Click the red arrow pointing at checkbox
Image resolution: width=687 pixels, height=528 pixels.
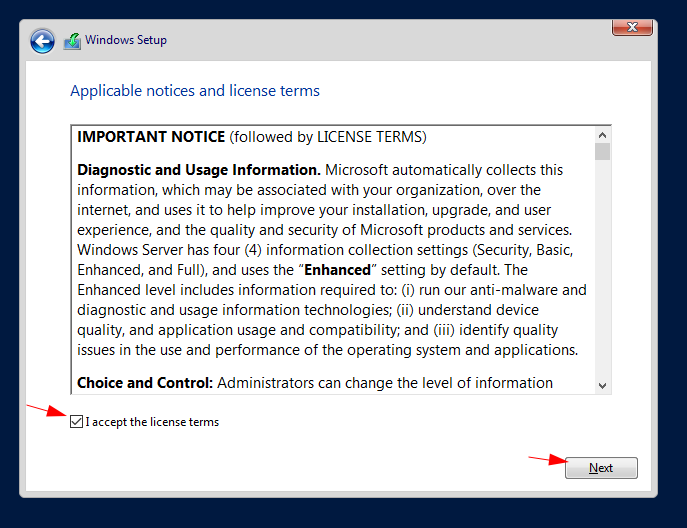tap(47, 411)
